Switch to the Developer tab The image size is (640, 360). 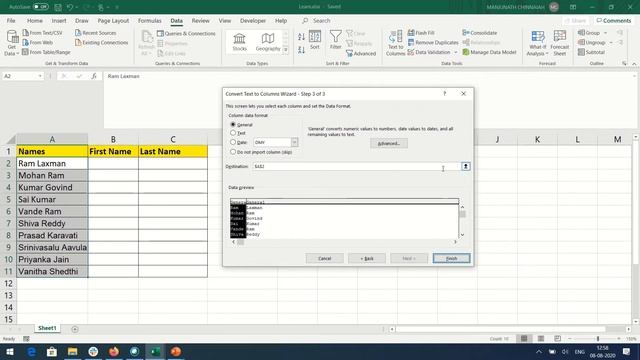coord(253,20)
